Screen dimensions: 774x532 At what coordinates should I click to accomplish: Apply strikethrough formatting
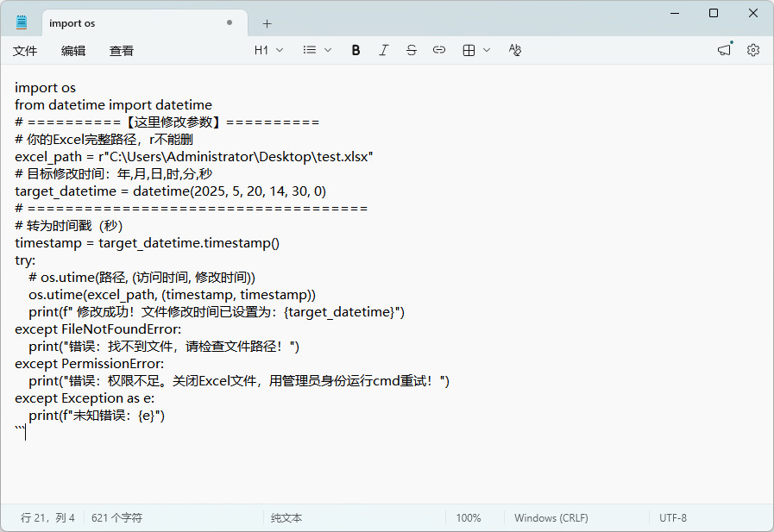(412, 50)
